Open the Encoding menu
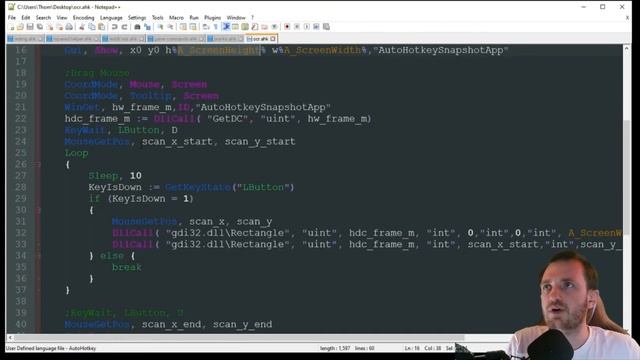Screen dimensions: 640x360 [83, 18]
